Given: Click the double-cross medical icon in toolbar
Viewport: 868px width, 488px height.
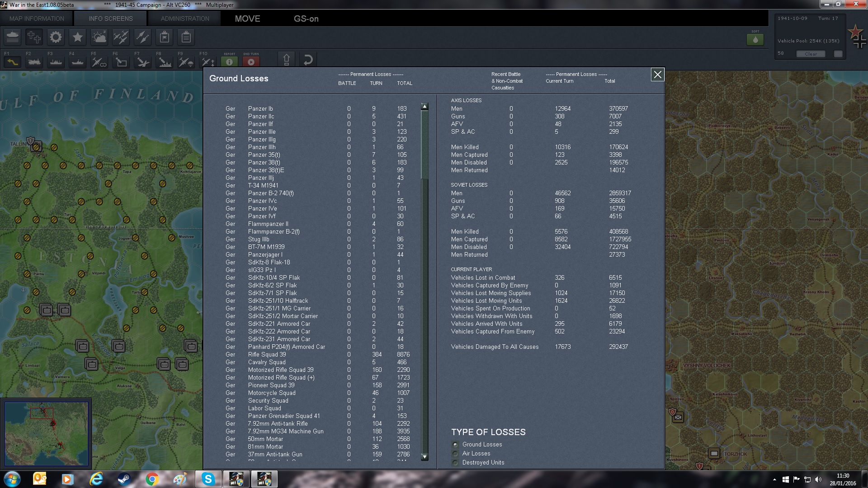Looking at the screenshot, I should click(34, 37).
